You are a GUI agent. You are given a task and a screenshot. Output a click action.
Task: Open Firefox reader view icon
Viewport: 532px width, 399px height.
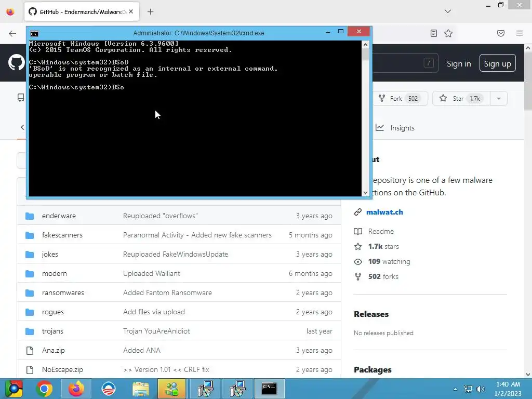(x=433, y=33)
